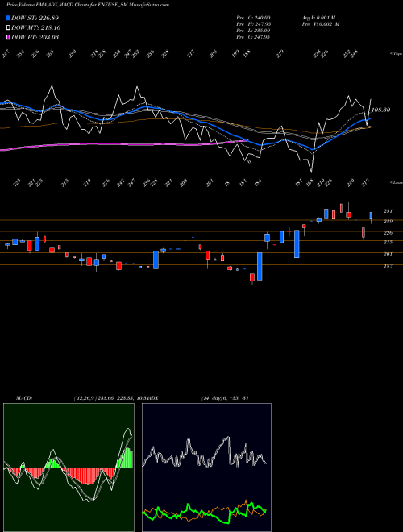Screen dimensions: 403x532
Task: Select the 'DOW MT: 218.16' label
Action: point(36,27)
